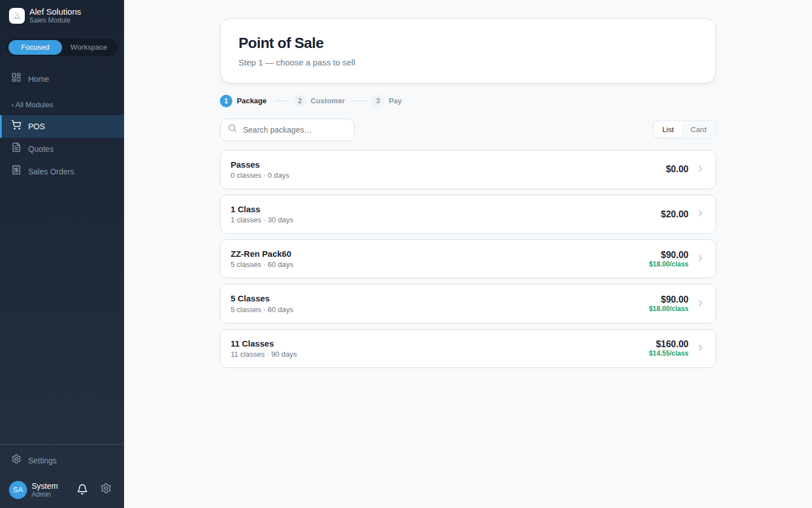Click the SA user avatar
This screenshot has width=812, height=508.
pyautogui.click(x=18, y=490)
